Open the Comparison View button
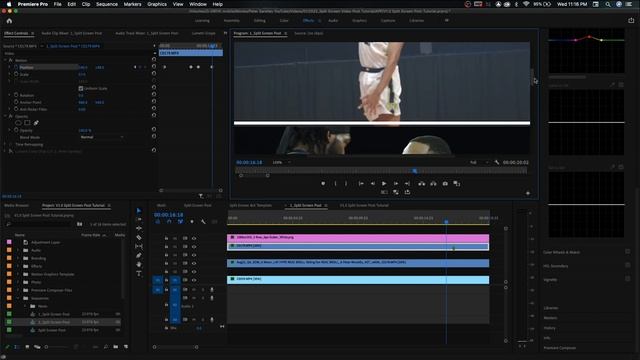Image resolution: width=640 pixels, height=360 pixels. click(457, 184)
